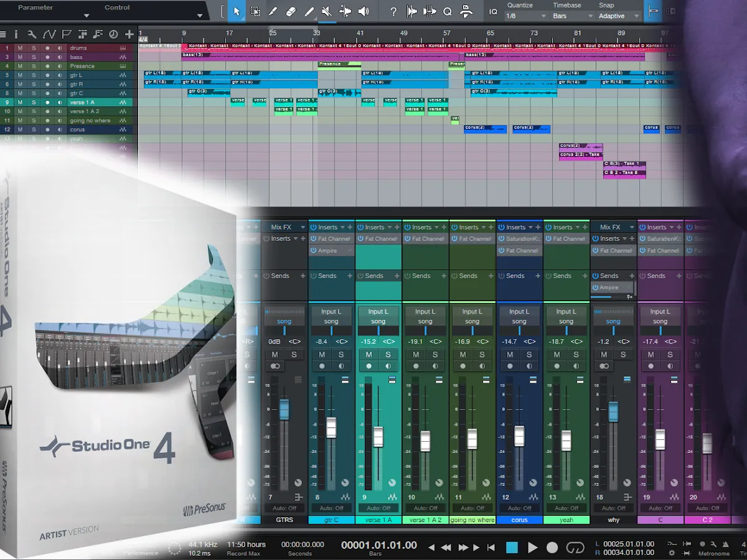Click the question mark help icon
The image size is (747, 560).
393,11
